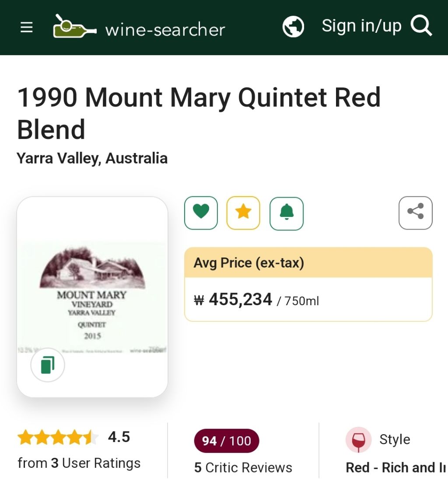The height and width of the screenshot is (491, 448).
Task: Click the wine-searcher bottle logo
Action: [x=74, y=27]
